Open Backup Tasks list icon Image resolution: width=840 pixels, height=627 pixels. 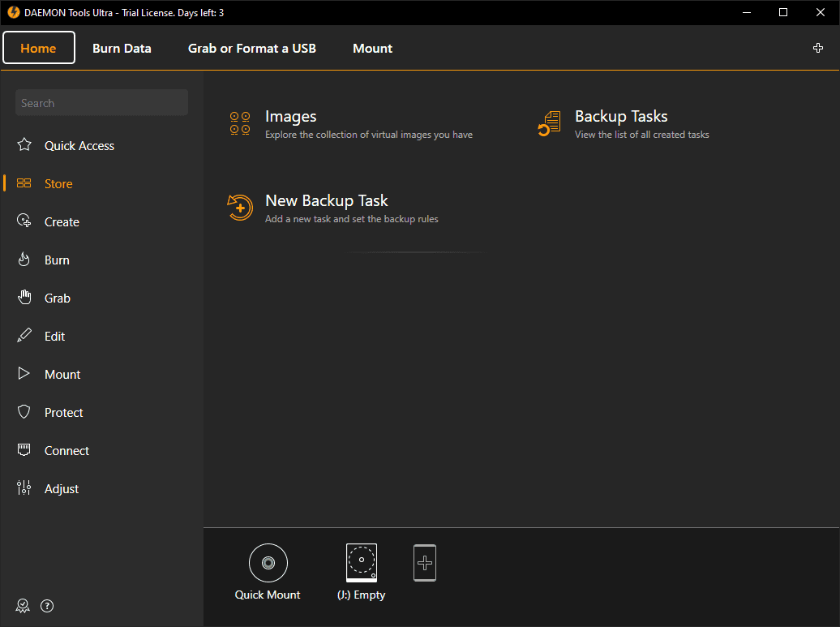click(x=550, y=123)
